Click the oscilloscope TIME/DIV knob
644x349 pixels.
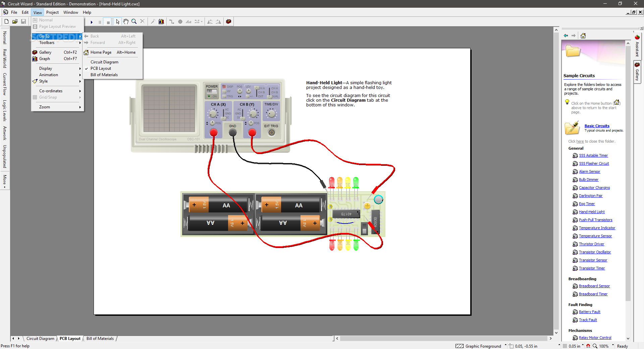[271, 114]
